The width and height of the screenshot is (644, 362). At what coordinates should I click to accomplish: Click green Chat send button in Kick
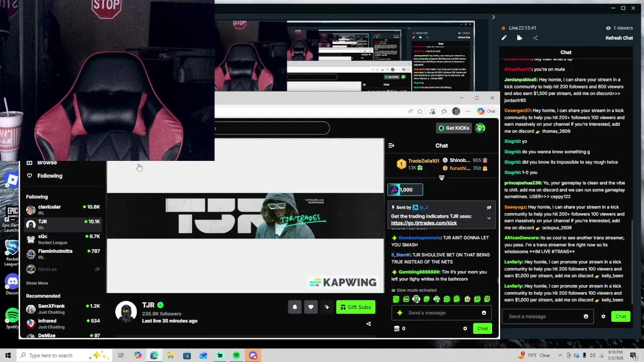click(x=482, y=328)
